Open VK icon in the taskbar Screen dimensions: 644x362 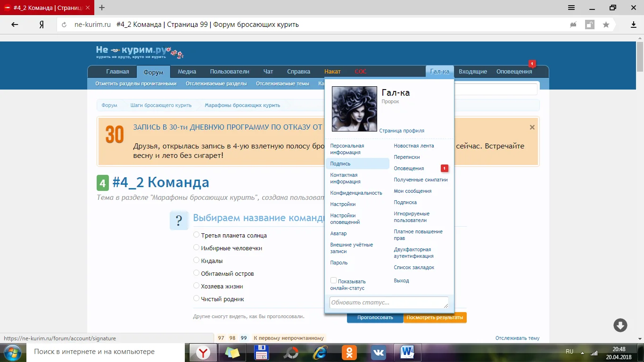378,352
